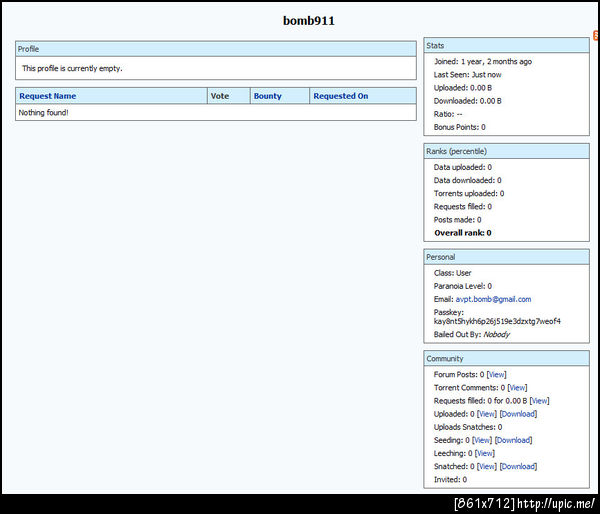Click the 'Uploaded: 0.00 B' stat

(463, 88)
